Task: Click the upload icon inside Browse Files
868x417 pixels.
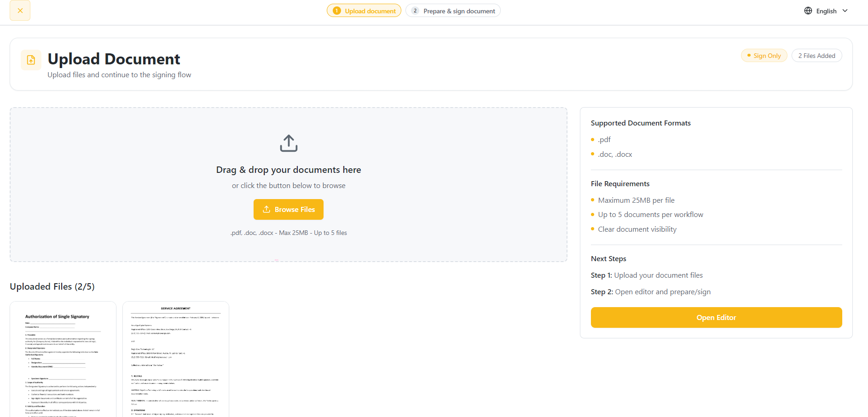Action: click(x=266, y=209)
